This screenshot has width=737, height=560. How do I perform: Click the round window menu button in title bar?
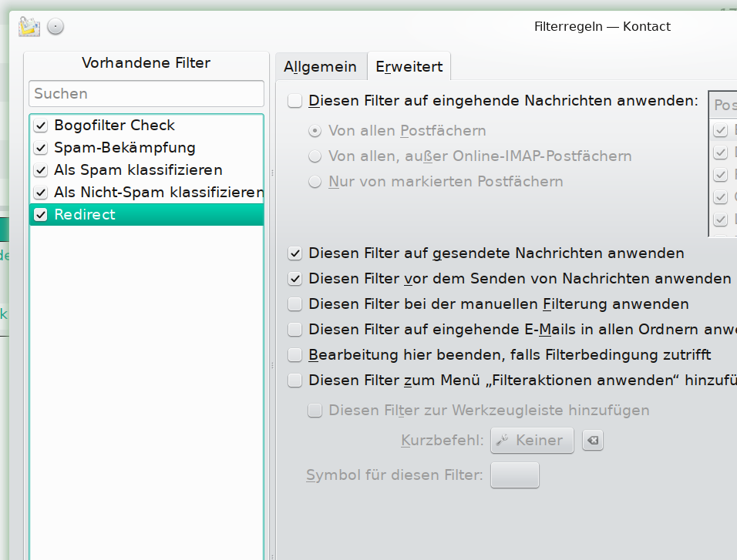pyautogui.click(x=56, y=26)
